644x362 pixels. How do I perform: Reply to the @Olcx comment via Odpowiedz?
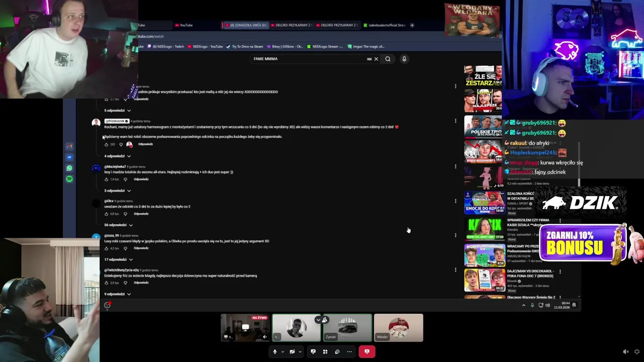pos(141,214)
